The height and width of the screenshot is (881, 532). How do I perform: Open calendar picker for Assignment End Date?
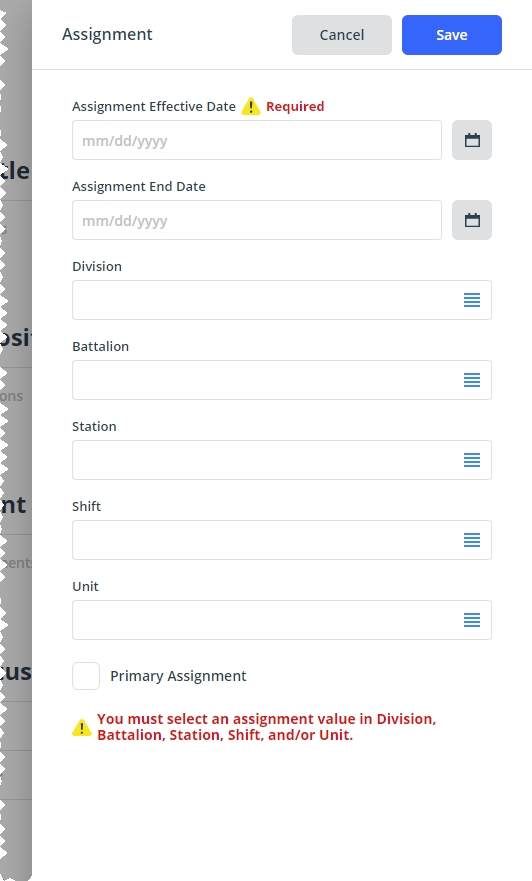(x=472, y=220)
